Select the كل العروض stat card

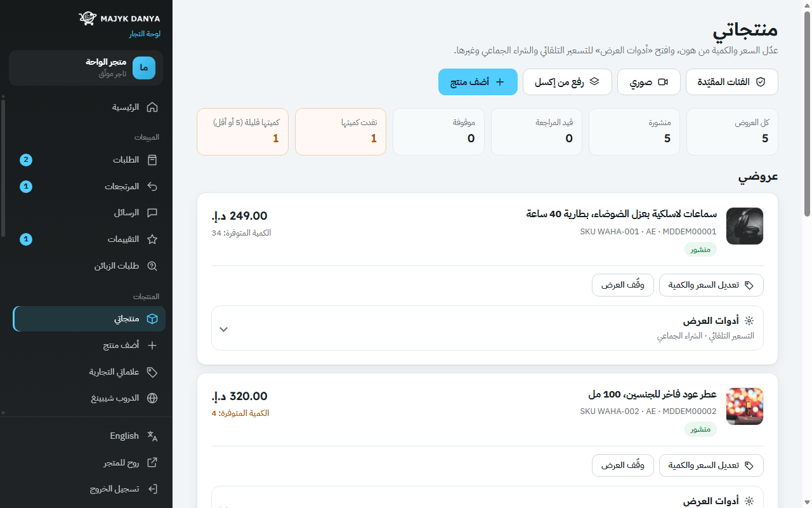tap(732, 131)
